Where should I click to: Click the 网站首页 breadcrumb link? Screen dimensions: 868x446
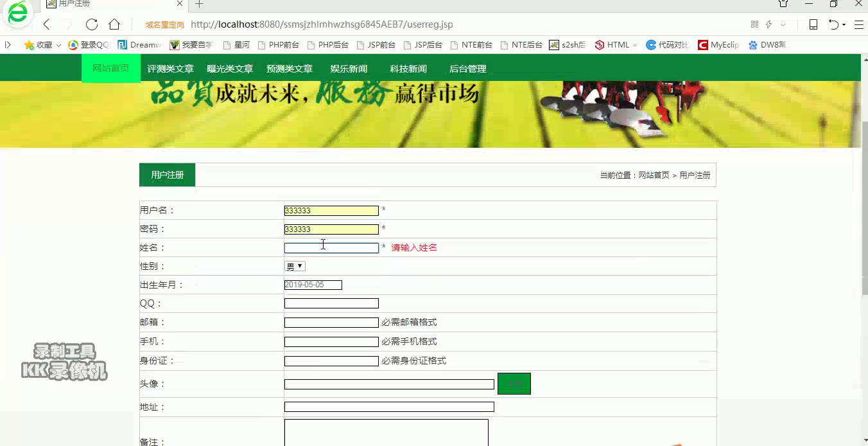click(x=654, y=175)
